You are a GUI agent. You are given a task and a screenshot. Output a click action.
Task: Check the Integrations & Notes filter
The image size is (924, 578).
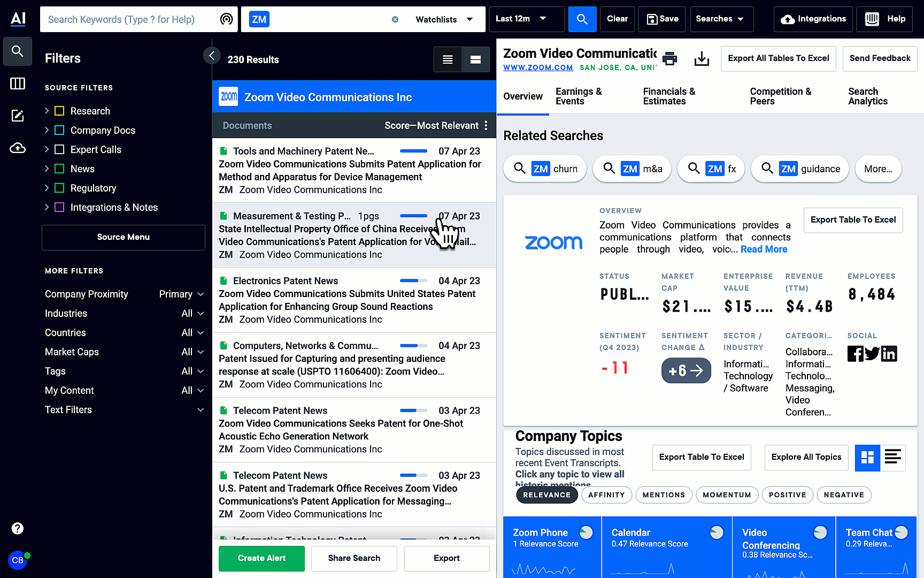(59, 207)
